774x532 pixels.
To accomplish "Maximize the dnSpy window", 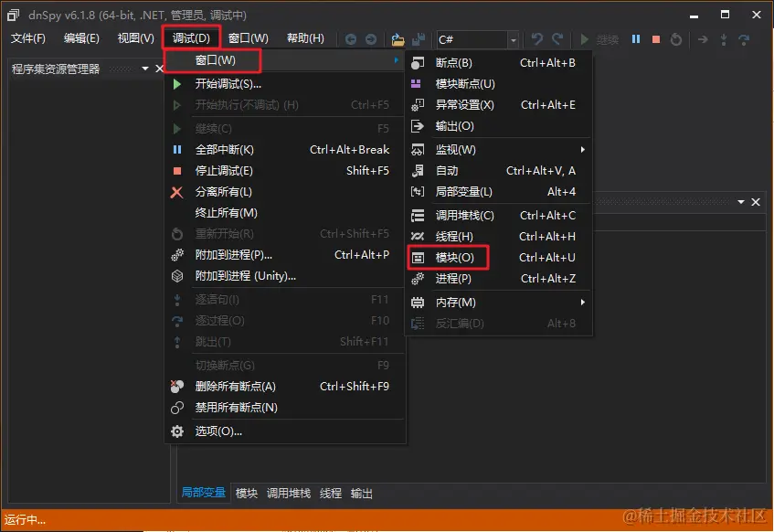I will tap(725, 15).
